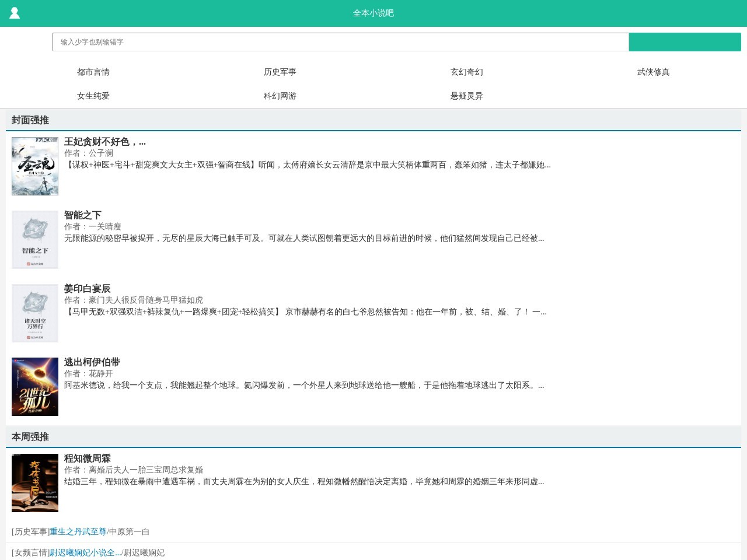Open the 历史军事 category

280,72
